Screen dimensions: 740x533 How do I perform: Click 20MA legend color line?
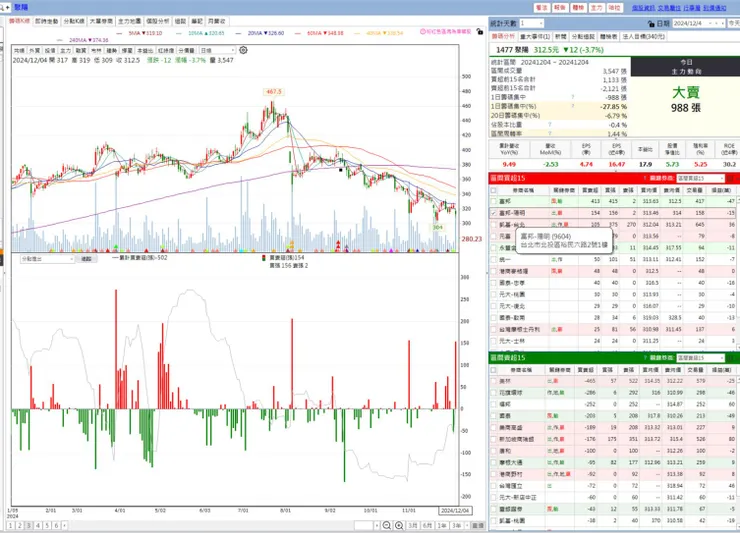tap(239, 34)
